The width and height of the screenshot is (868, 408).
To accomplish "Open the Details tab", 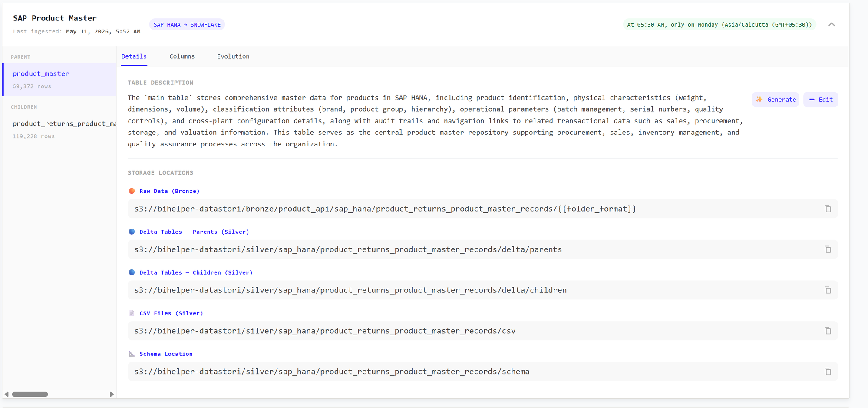I will click(134, 56).
